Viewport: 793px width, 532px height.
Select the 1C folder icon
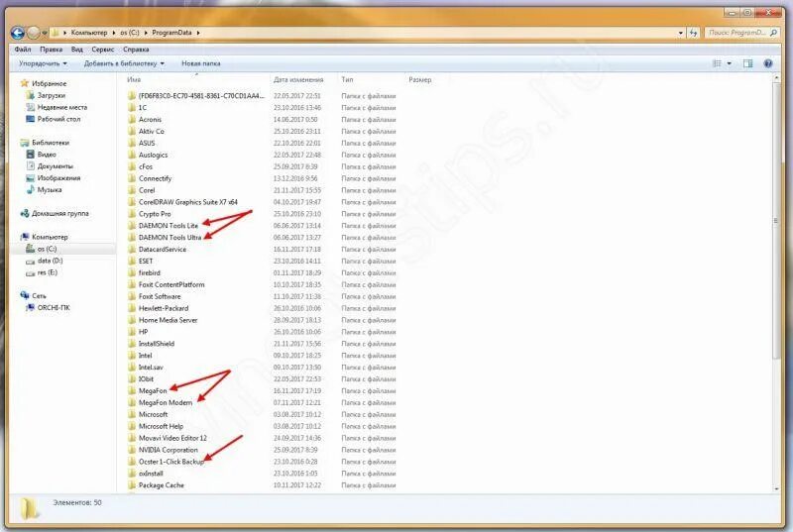pyautogui.click(x=132, y=108)
